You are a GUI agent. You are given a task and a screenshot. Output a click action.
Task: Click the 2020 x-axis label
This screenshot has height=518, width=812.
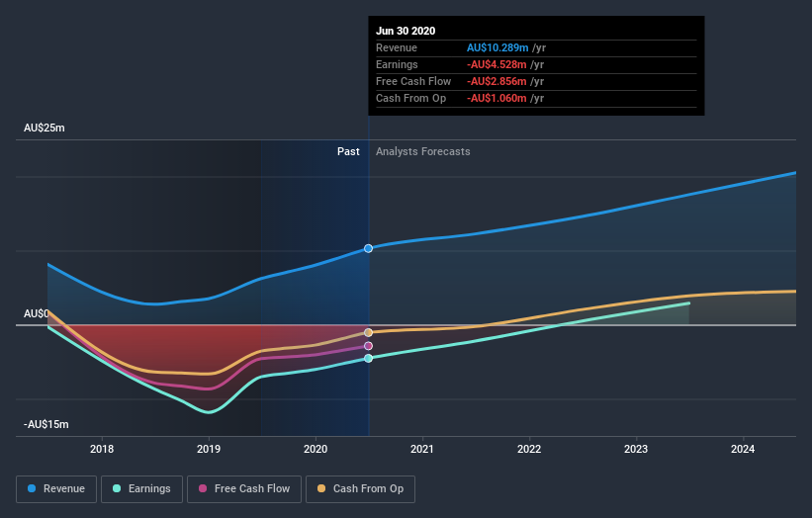click(x=316, y=449)
